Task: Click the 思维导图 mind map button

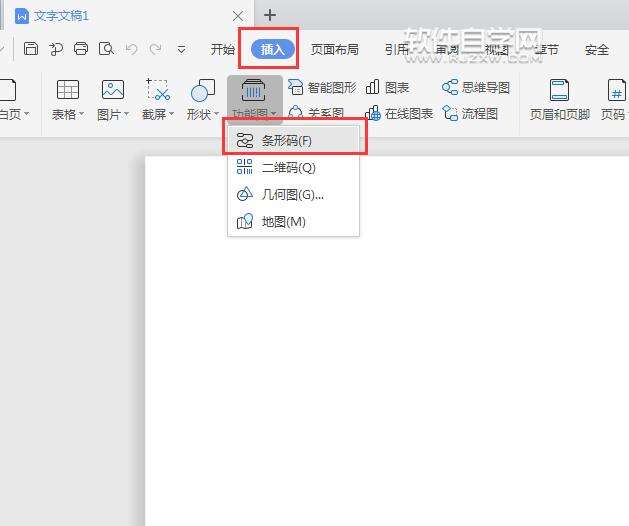Action: 475,87
